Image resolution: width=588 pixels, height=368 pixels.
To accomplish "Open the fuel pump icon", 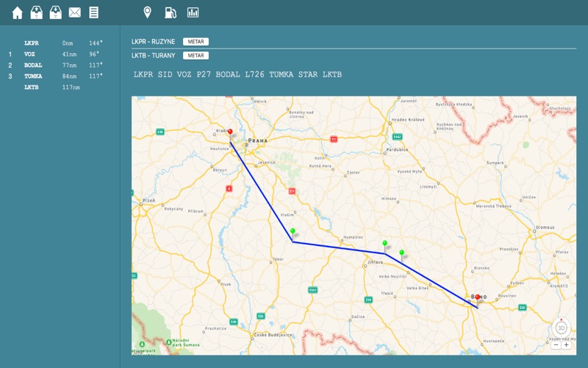I will click(170, 13).
